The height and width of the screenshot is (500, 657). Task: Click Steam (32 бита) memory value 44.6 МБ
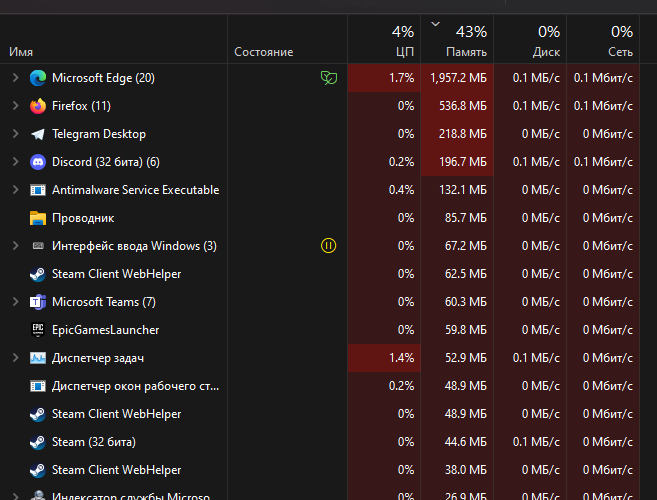pyautogui.click(x=466, y=442)
